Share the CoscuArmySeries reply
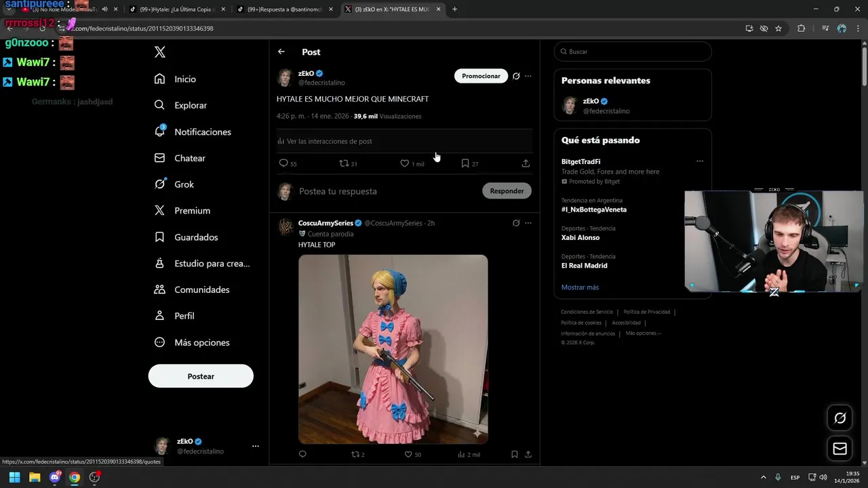Viewport: 868px width, 488px height. (x=528, y=454)
